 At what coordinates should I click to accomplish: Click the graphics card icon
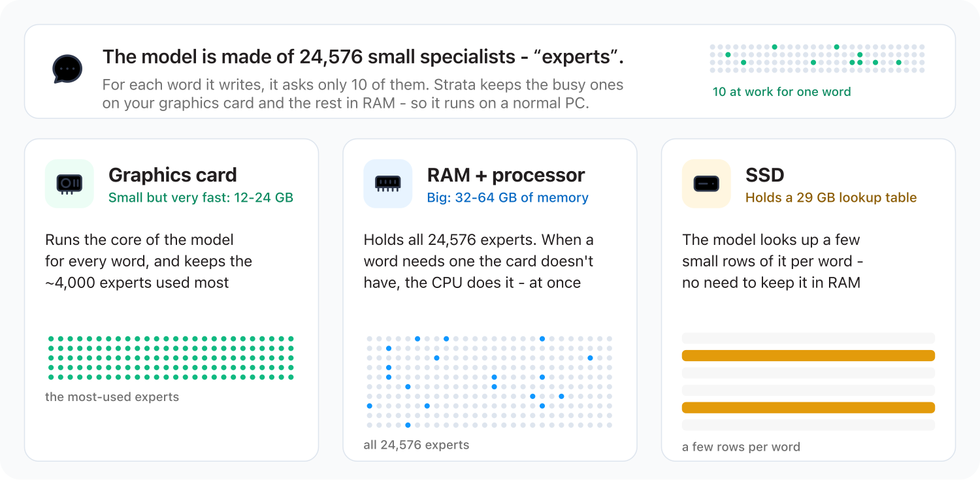pyautogui.click(x=69, y=184)
